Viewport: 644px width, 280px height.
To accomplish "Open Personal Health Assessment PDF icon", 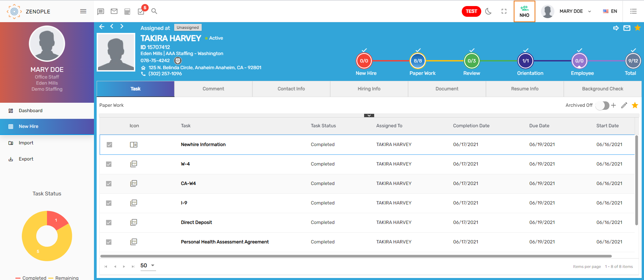I will 134,242.
